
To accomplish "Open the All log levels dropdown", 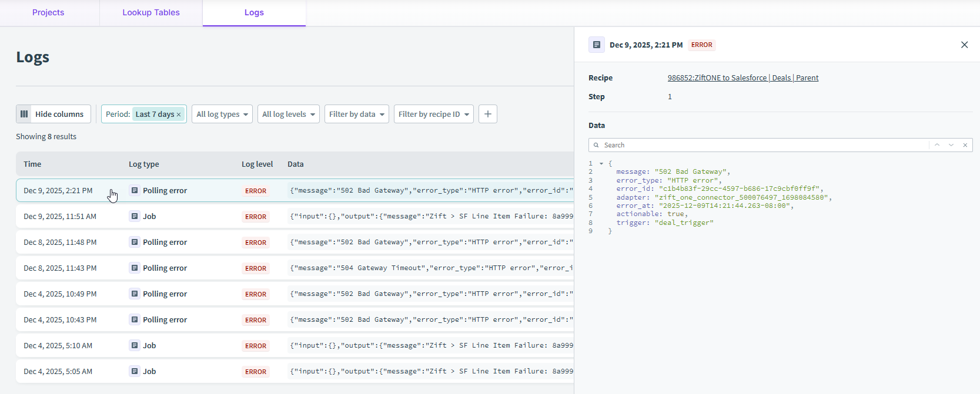I will pyautogui.click(x=288, y=114).
